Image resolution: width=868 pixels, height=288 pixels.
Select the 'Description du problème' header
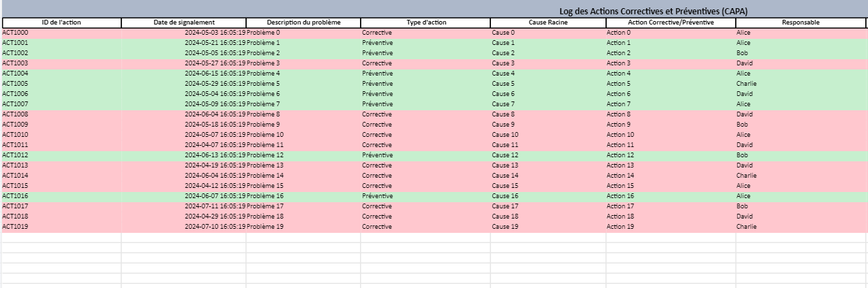point(303,22)
